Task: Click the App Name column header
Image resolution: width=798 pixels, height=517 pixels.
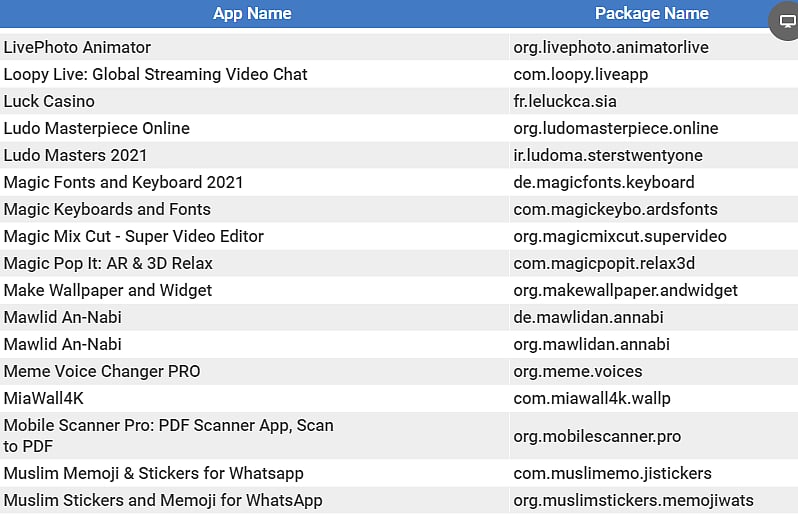Action: tap(252, 14)
